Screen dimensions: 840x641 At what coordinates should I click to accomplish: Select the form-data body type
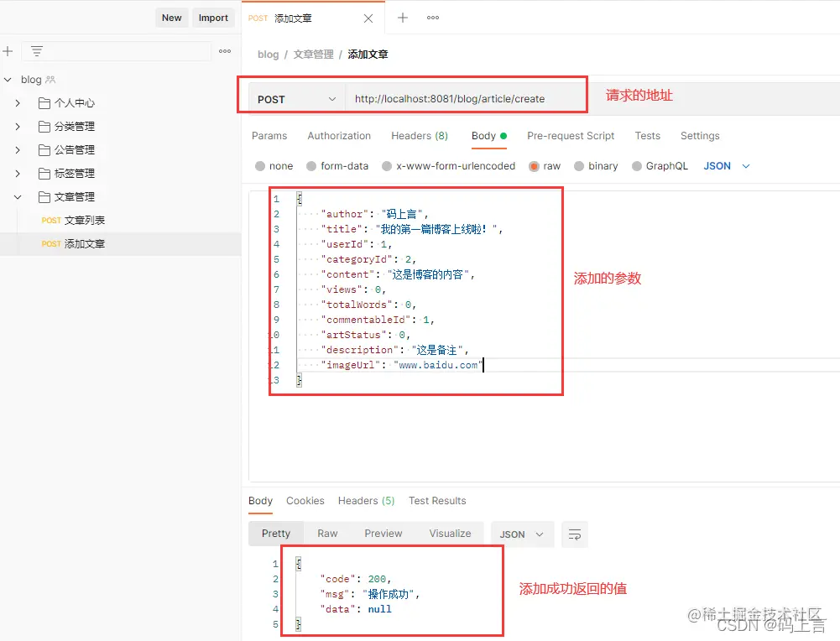click(311, 166)
